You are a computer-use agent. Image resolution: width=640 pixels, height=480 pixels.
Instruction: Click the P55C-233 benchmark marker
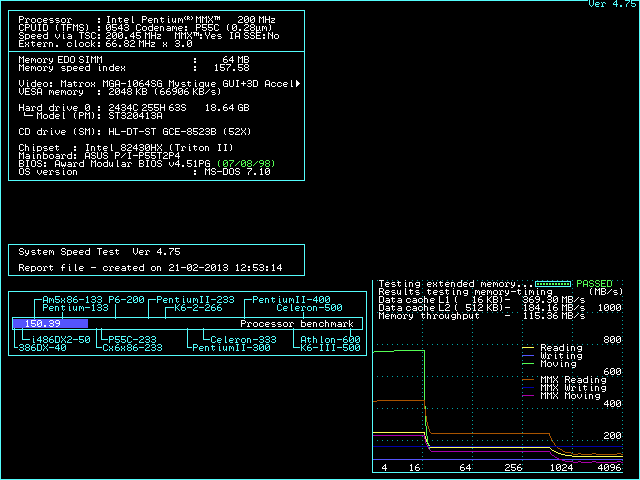(x=132, y=340)
